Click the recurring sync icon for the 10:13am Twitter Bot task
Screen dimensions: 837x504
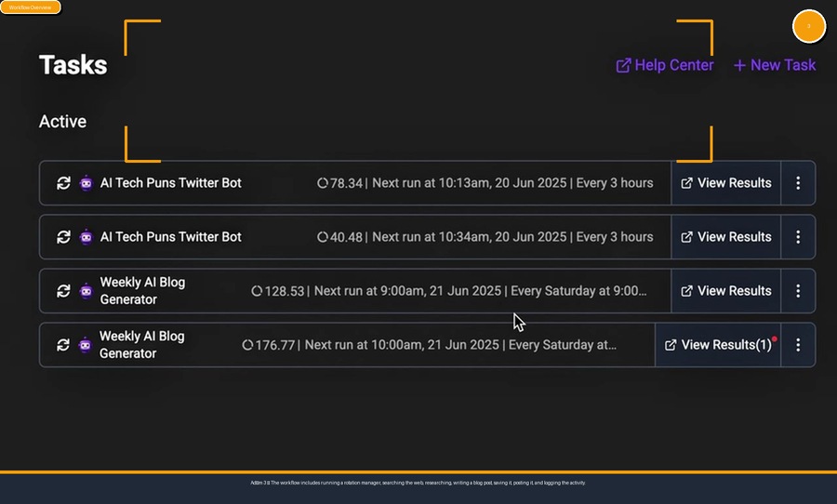coord(63,183)
